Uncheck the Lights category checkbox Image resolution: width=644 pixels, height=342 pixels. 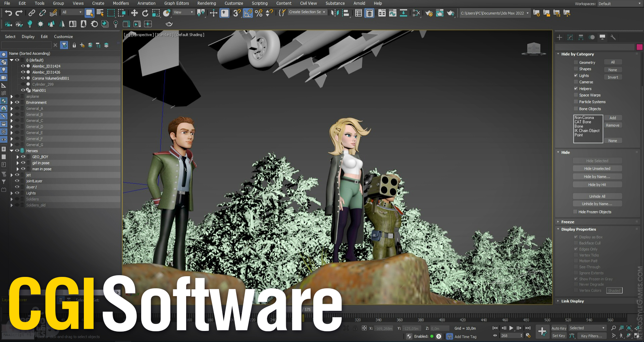point(576,76)
